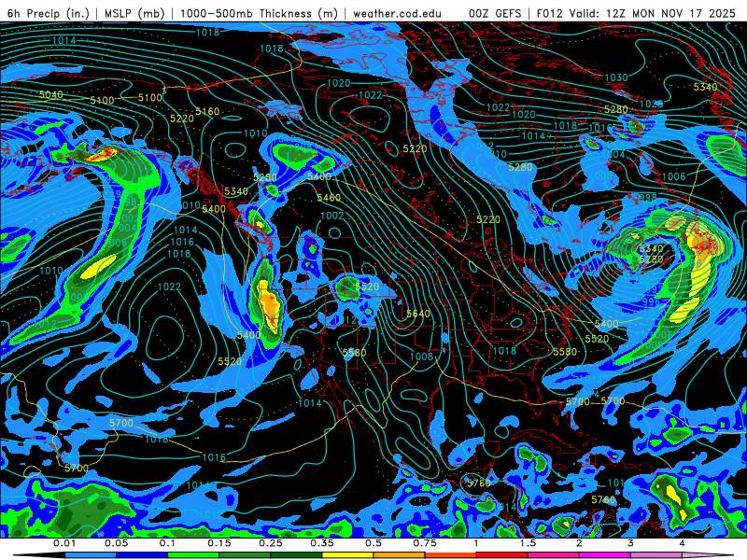Screen dimensions: 747x560
Task: Click the 'F012 Valid: 12Z MON NOV 17 2025' text
Action: (636, 13)
